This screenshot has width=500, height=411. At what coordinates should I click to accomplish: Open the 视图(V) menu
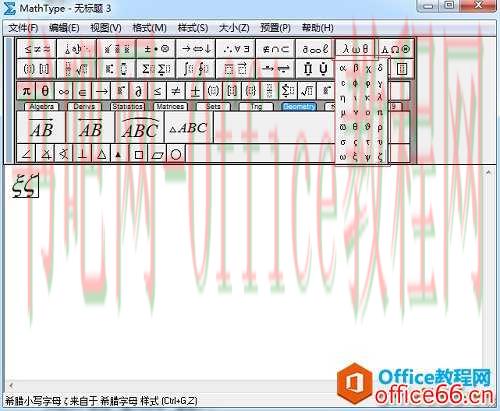[106, 28]
